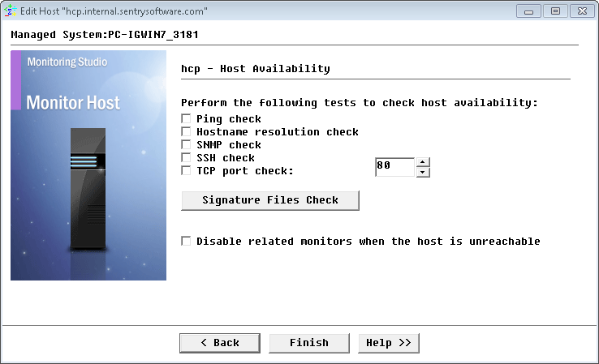Click Finish to save host settings

pyautogui.click(x=309, y=343)
